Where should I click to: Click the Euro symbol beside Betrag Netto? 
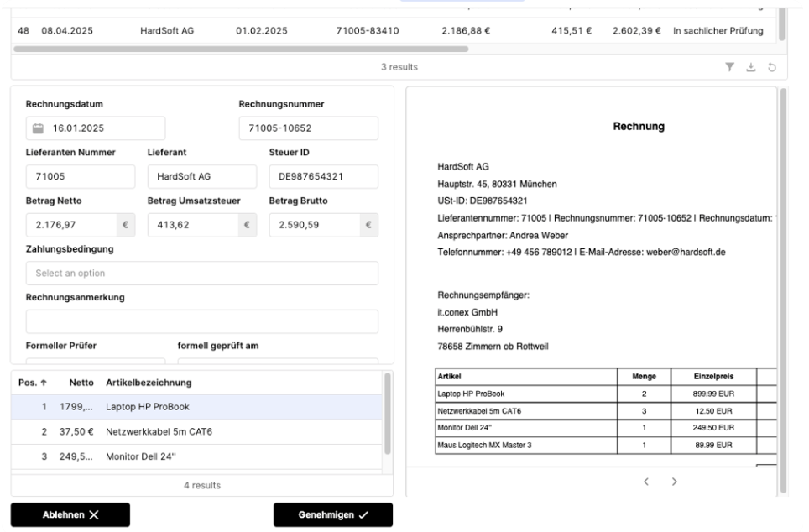[x=123, y=225]
